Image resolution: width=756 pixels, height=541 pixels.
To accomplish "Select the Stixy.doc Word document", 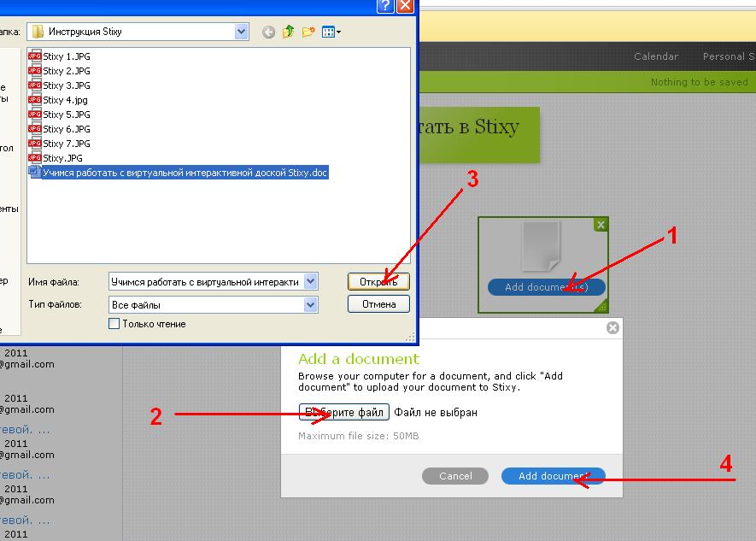I will click(x=179, y=173).
